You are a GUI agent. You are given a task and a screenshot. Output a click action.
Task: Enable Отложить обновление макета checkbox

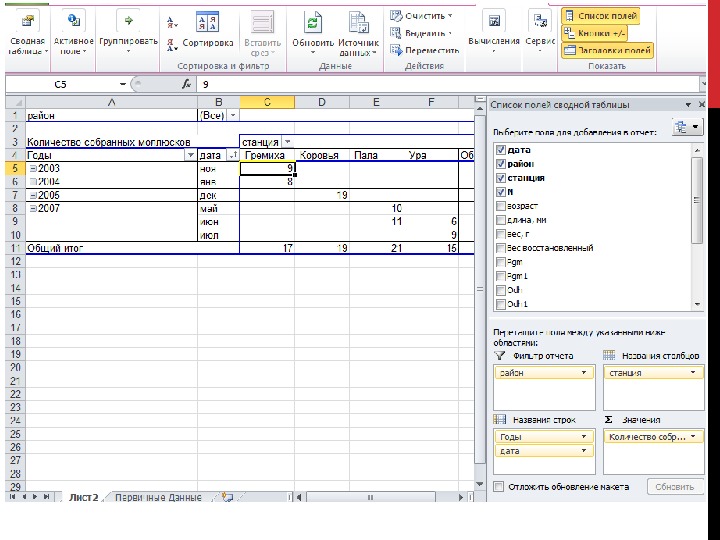tap(499, 487)
